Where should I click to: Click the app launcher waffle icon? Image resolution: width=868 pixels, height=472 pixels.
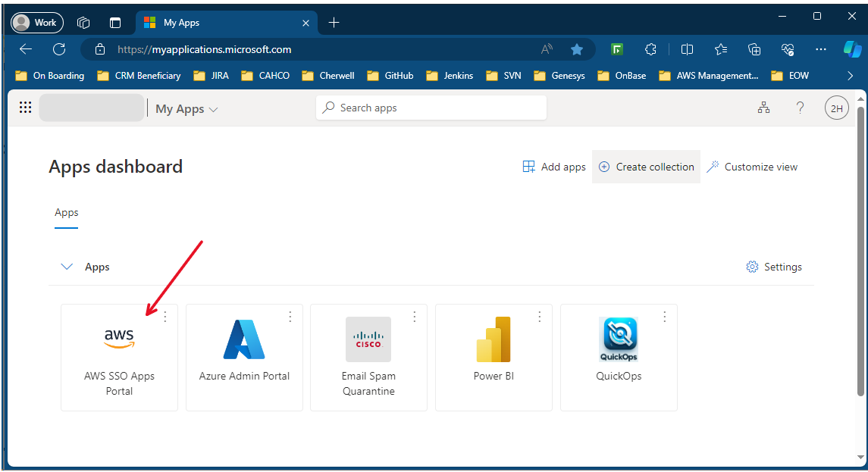click(x=25, y=107)
